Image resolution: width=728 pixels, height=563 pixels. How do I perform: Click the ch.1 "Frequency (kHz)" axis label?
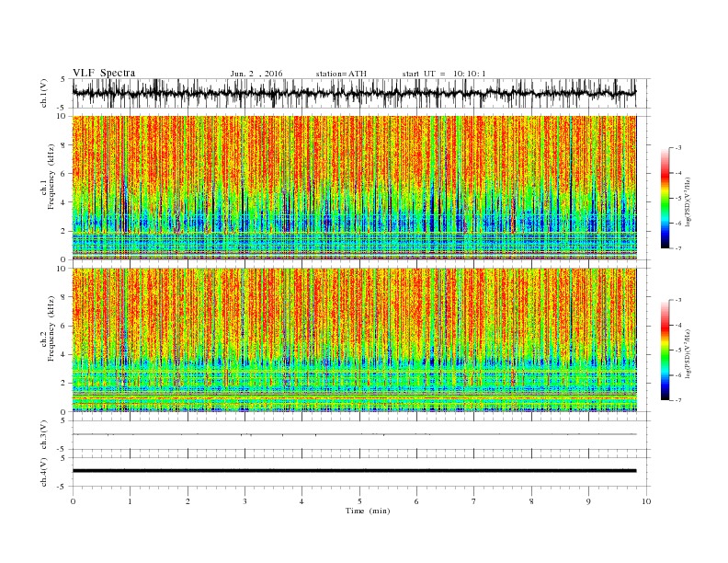pos(51,177)
